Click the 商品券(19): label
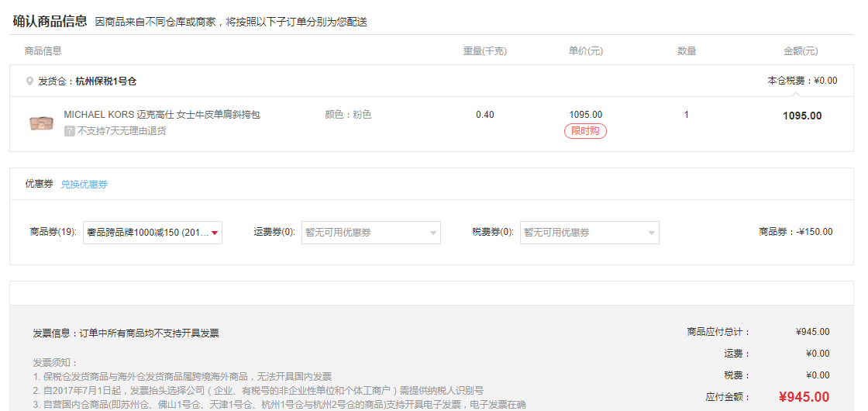 tap(53, 232)
